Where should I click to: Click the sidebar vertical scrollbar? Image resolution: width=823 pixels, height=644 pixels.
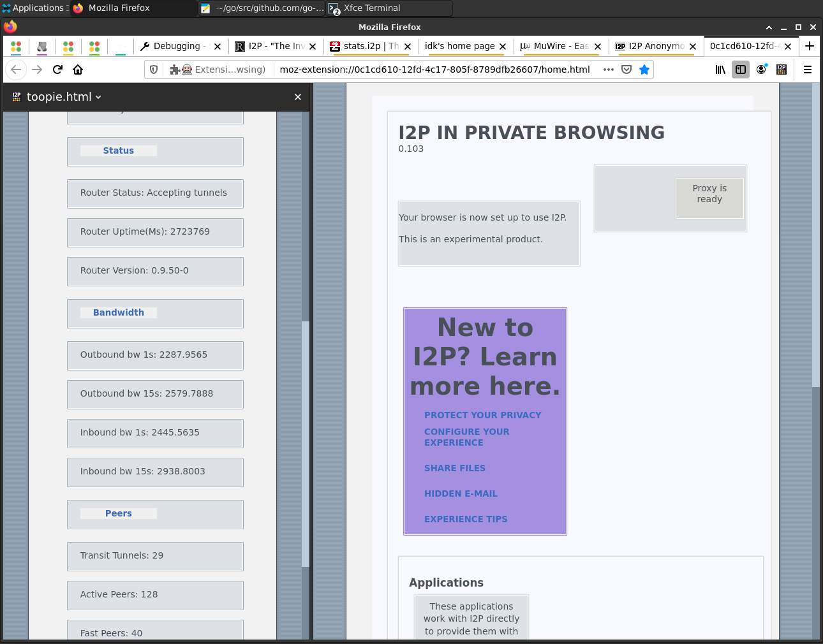tap(305, 444)
